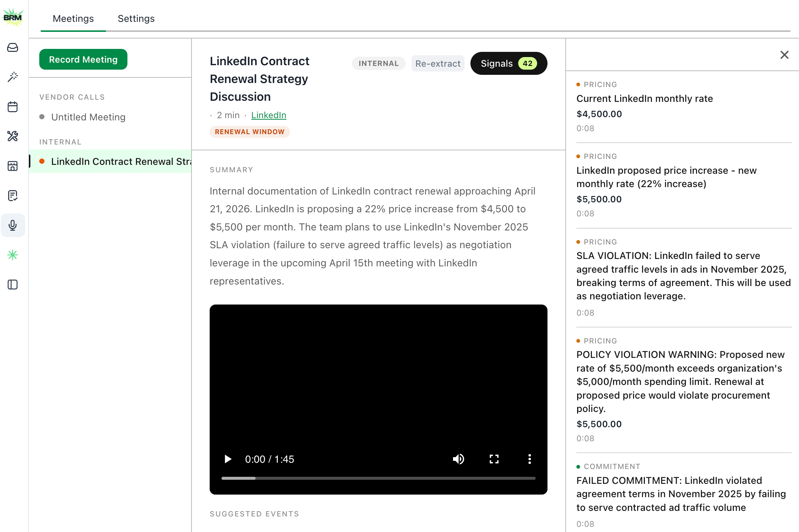Click the Record Meeting button

coord(83,59)
